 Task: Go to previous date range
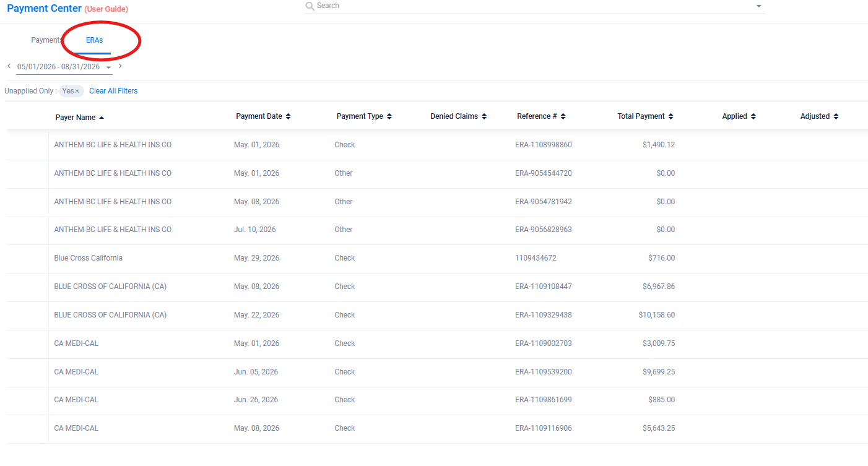click(9, 66)
